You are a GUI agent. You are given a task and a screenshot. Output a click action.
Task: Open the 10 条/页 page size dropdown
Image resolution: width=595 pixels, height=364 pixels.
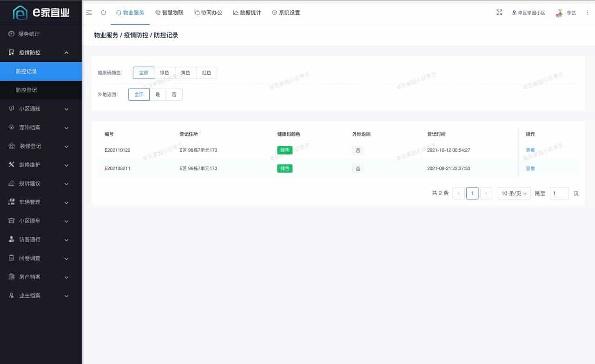pyautogui.click(x=514, y=193)
